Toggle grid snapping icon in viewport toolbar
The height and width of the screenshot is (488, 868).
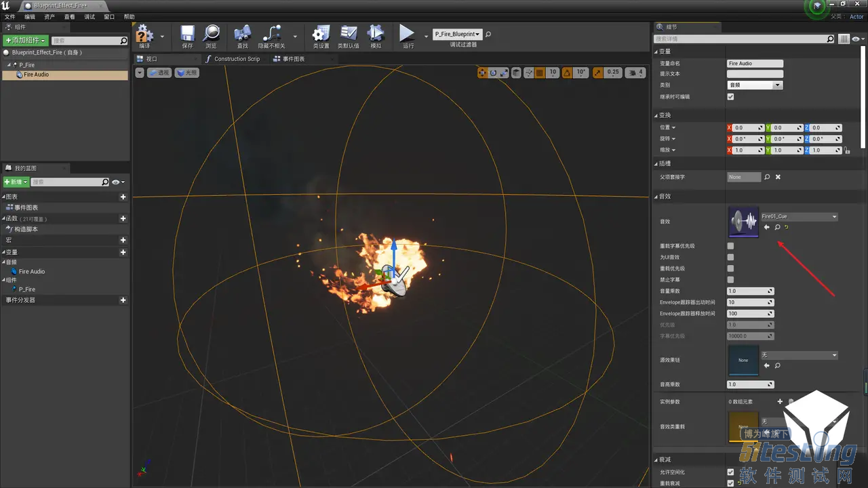540,73
